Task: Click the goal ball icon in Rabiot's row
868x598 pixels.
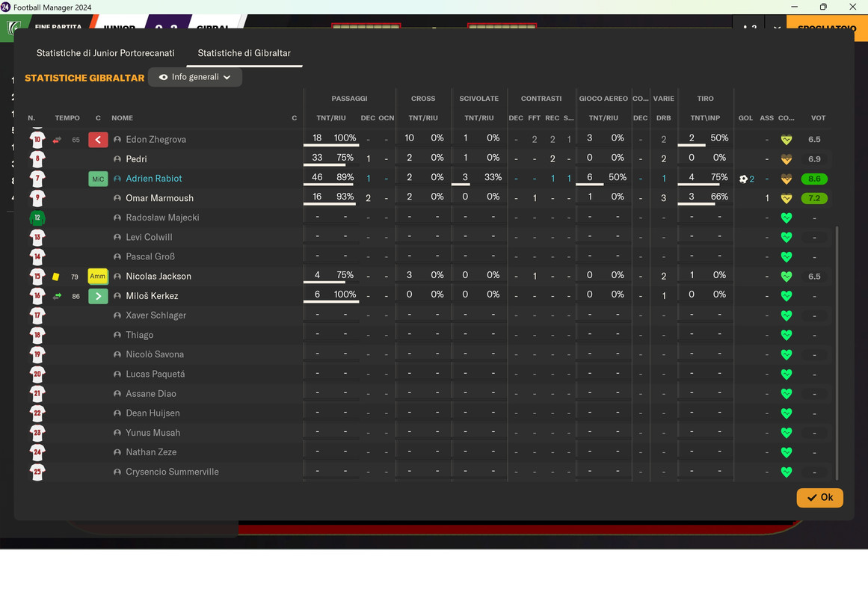Action: pos(743,179)
